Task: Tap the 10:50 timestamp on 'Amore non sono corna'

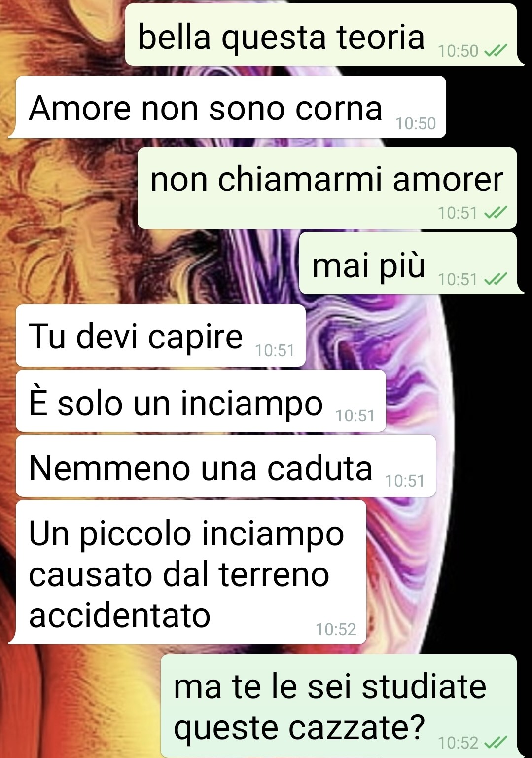Action: tap(416, 123)
